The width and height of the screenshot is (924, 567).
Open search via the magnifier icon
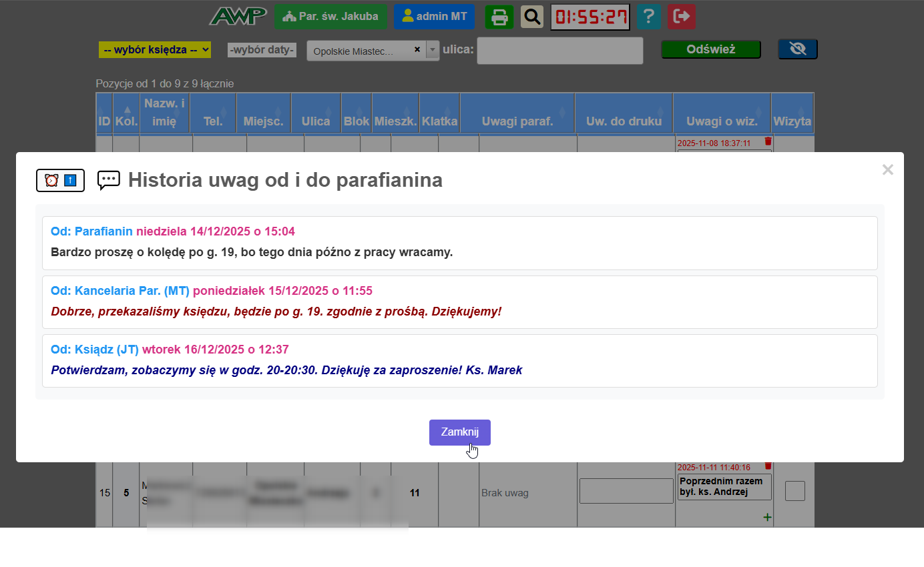(x=531, y=16)
